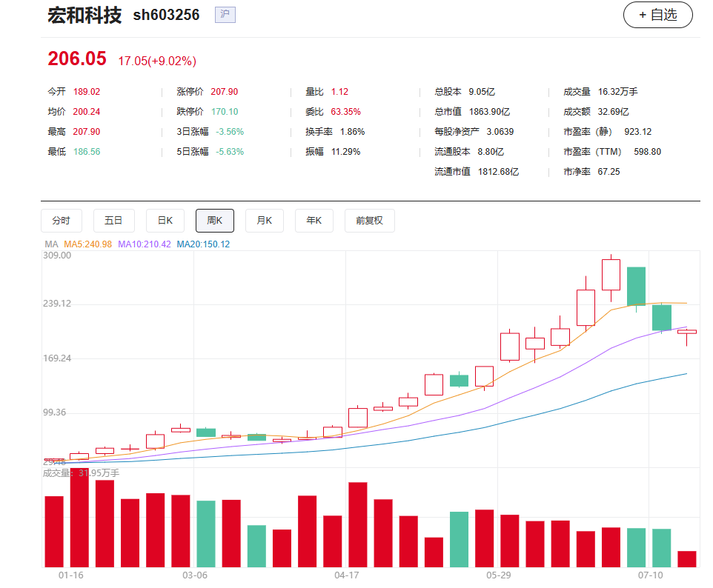
Task: Click current price 206.05
Action: click(x=77, y=59)
